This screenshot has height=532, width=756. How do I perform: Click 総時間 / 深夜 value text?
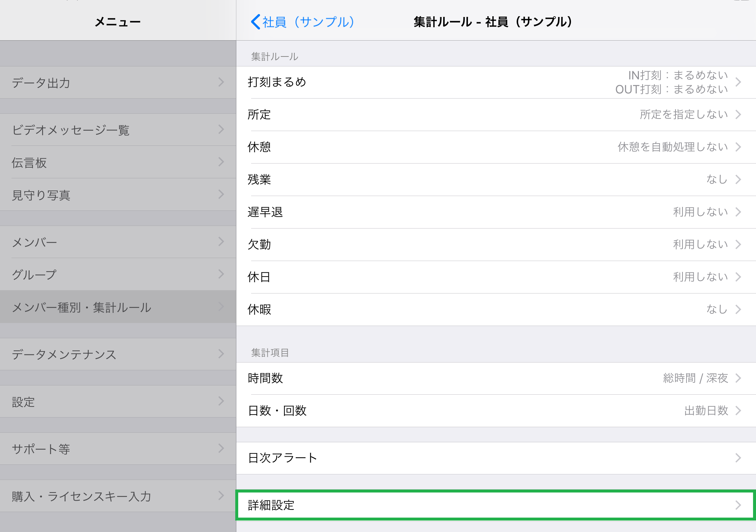pos(696,378)
